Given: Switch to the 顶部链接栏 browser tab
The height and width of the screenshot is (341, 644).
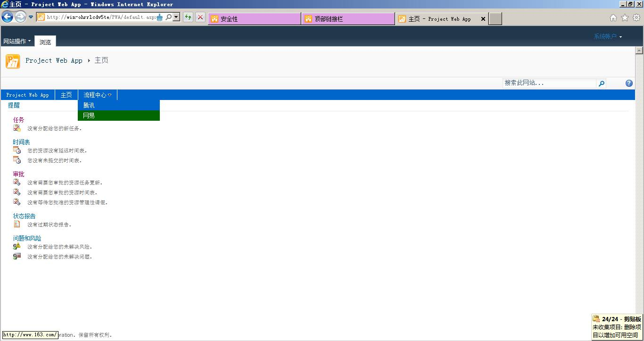Looking at the screenshot, I should (x=348, y=19).
